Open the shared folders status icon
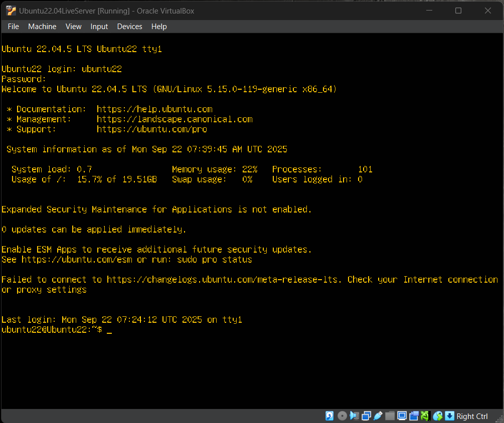Screen dimensions: 504x423 click(390, 415)
